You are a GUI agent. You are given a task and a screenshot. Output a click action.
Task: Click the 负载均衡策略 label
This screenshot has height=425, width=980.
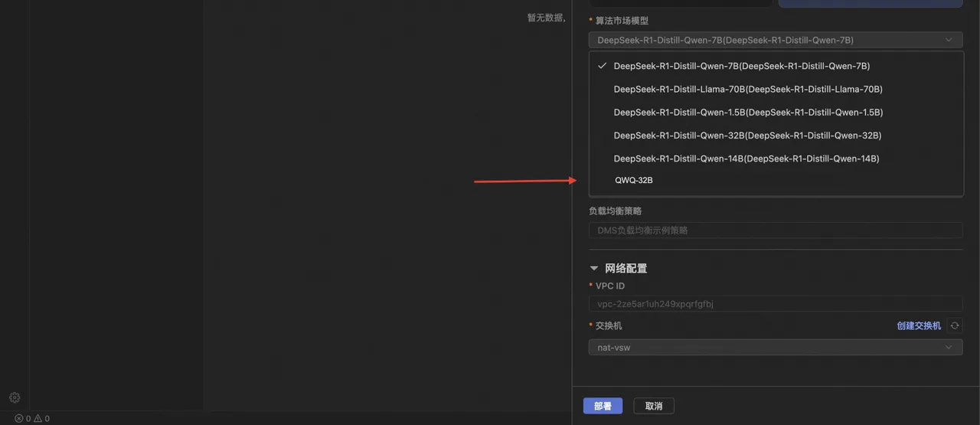pyautogui.click(x=615, y=211)
